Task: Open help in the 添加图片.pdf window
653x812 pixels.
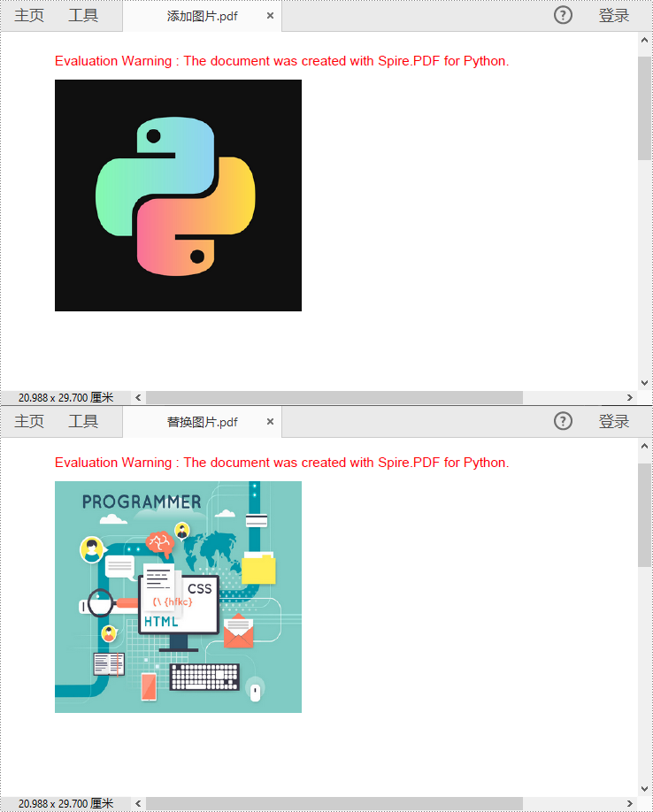Action: [x=563, y=15]
